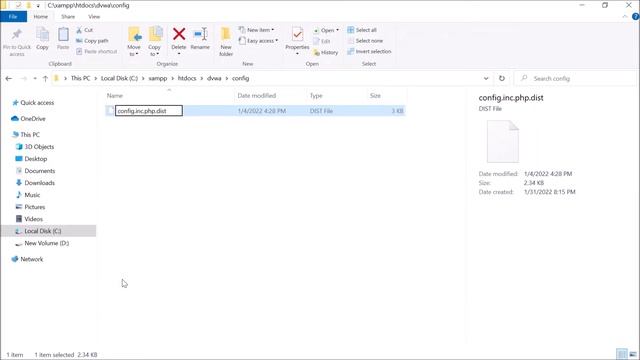
Task: Click the Copy icon in Clipboard group
Action: 42,35
